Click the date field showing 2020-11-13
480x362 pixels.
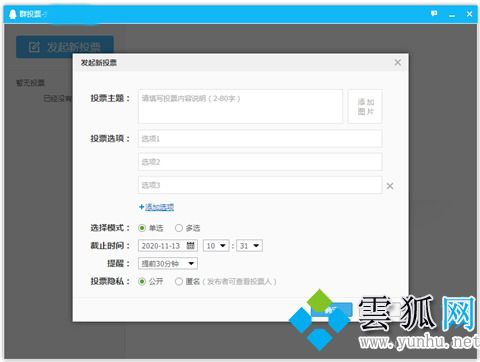[168, 246]
